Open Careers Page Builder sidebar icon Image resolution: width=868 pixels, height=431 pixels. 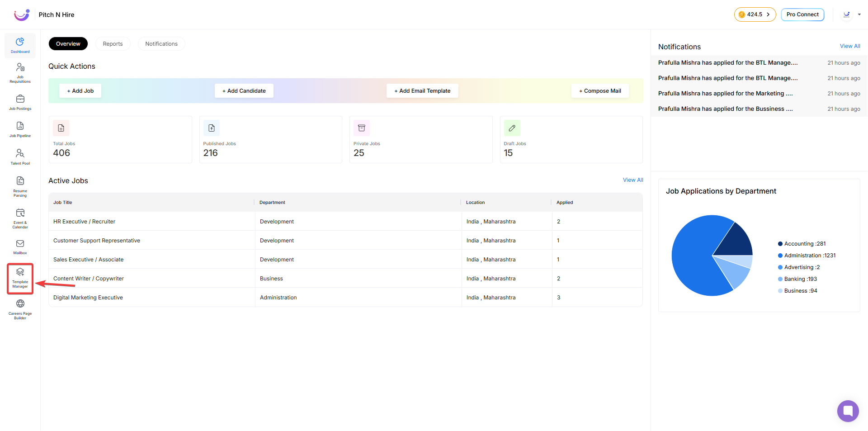click(x=20, y=309)
